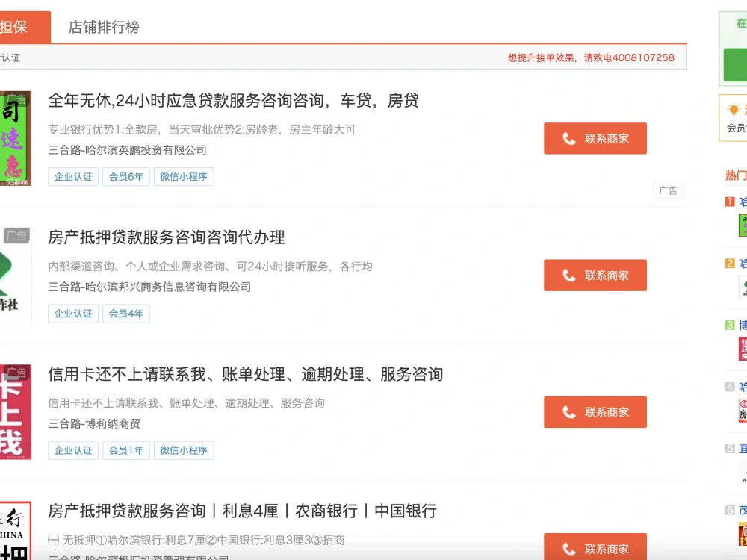This screenshot has width=747, height=560.
Task: Click 微信小程序 tag on 博莉纳商贸 listing
Action: point(184,450)
